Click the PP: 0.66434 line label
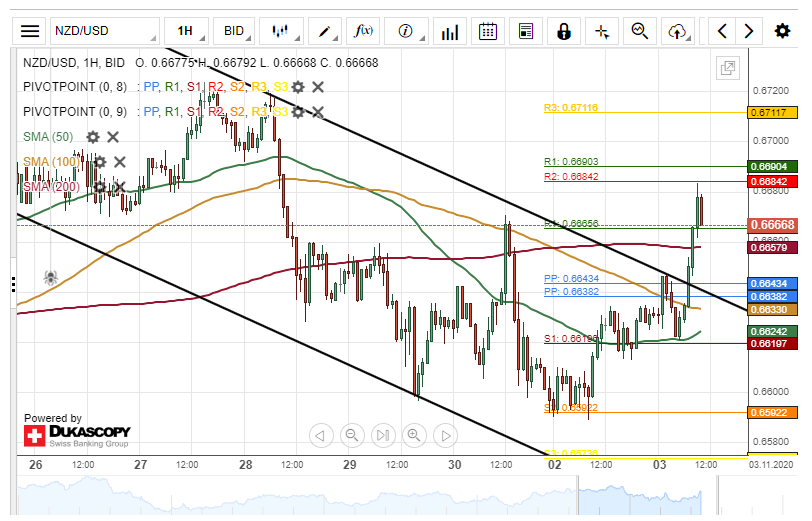This screenshot has width=812, height=521. click(x=571, y=279)
